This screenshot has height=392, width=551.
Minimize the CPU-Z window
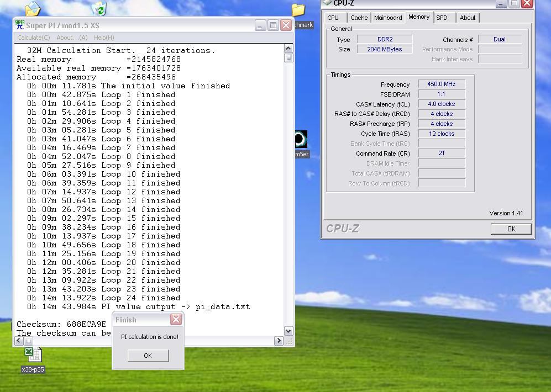click(x=501, y=3)
